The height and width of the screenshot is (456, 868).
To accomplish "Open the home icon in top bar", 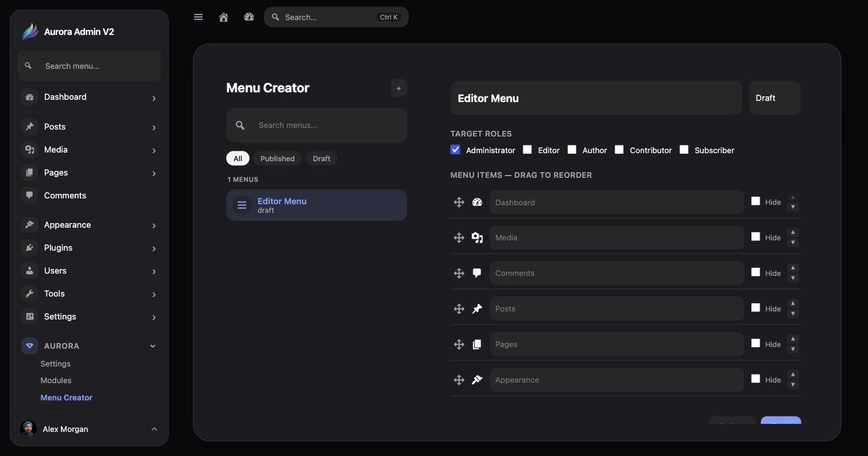I will [224, 17].
